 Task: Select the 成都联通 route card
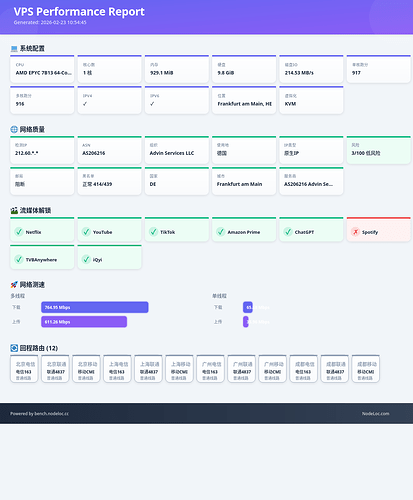point(335,369)
